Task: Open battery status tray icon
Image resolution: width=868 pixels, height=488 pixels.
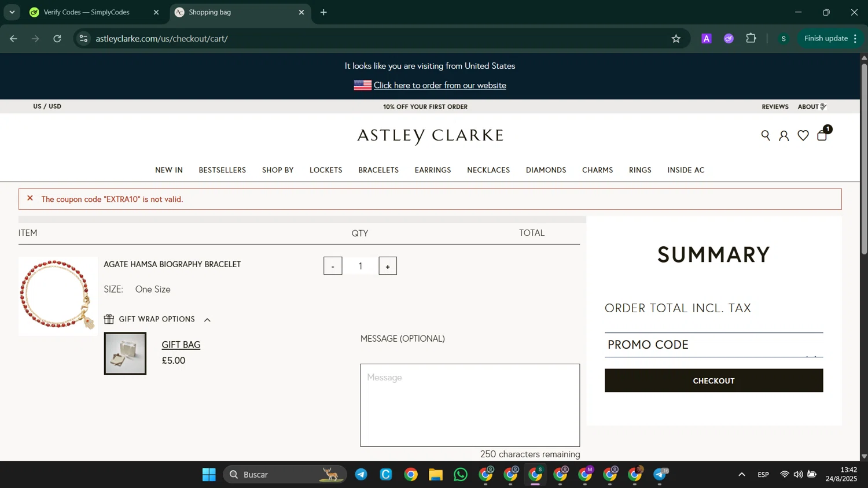Action: [x=812, y=475]
